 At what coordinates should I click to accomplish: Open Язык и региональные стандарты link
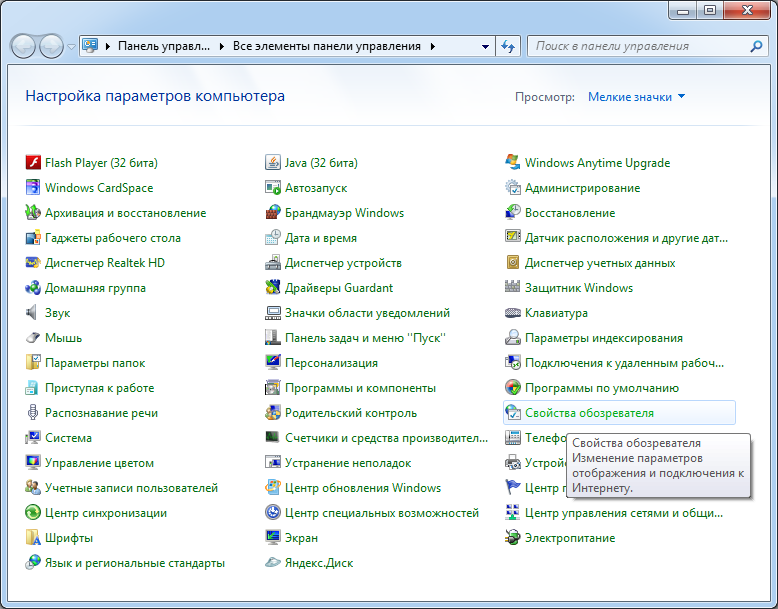pyautogui.click(x=135, y=563)
